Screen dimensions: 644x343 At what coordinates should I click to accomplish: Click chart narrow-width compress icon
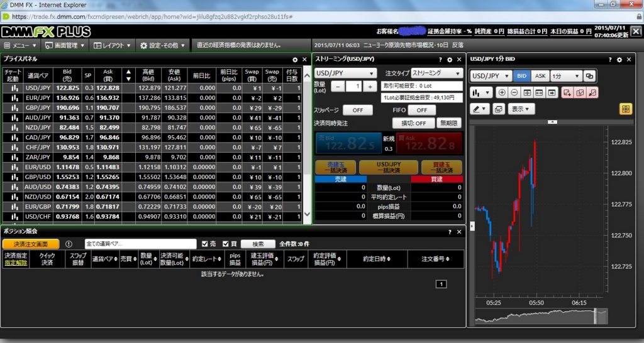pyautogui.click(x=527, y=93)
